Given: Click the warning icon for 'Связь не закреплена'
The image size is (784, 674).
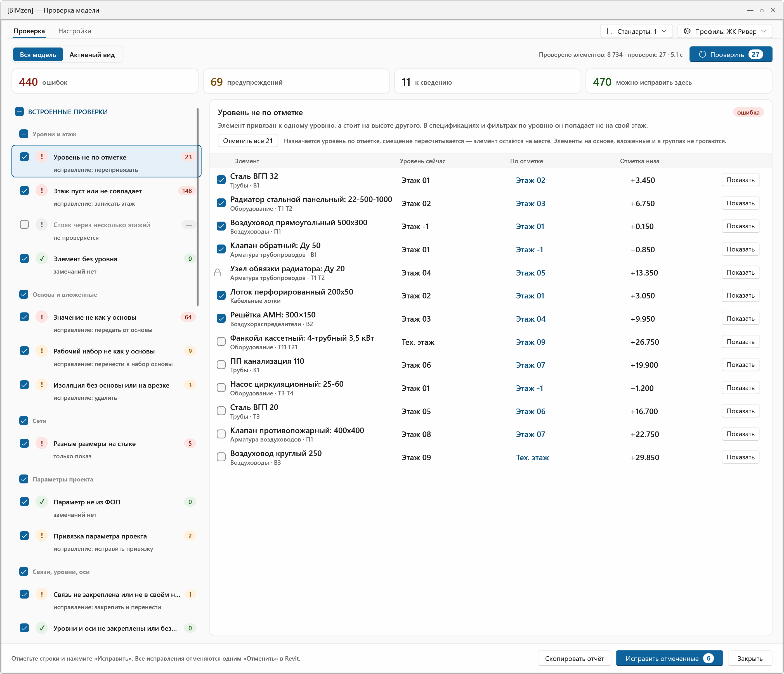Looking at the screenshot, I should tap(42, 594).
